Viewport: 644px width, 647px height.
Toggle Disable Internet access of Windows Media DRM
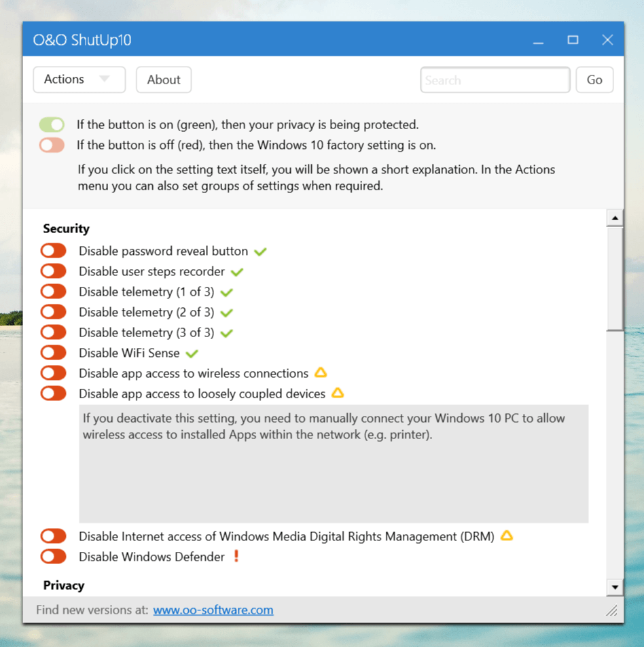click(x=53, y=536)
